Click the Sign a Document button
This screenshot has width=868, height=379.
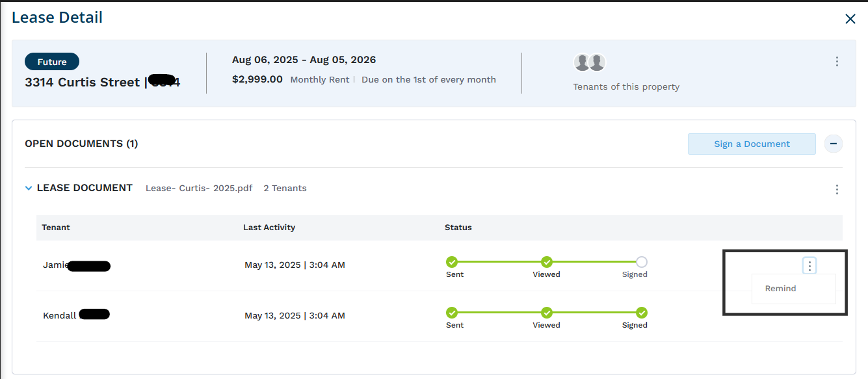tap(752, 144)
